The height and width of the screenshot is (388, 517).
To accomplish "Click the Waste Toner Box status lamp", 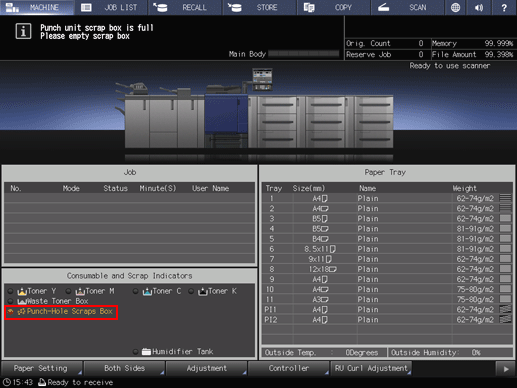I will [x=11, y=301].
